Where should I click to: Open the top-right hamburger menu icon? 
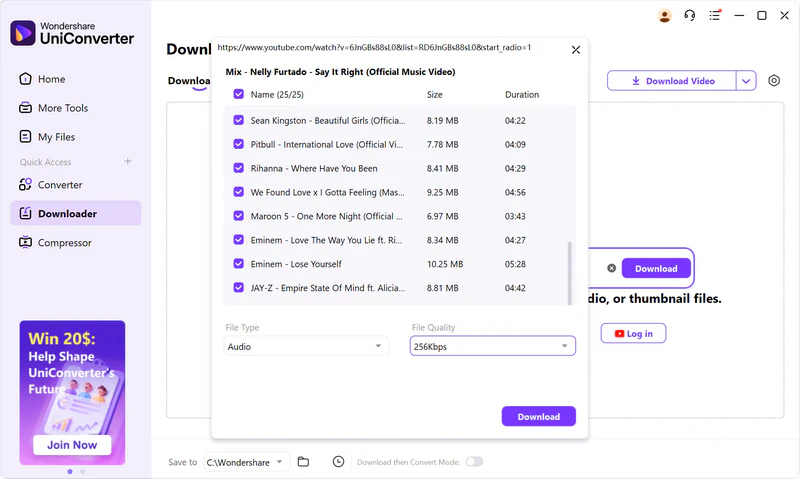pyautogui.click(x=715, y=16)
